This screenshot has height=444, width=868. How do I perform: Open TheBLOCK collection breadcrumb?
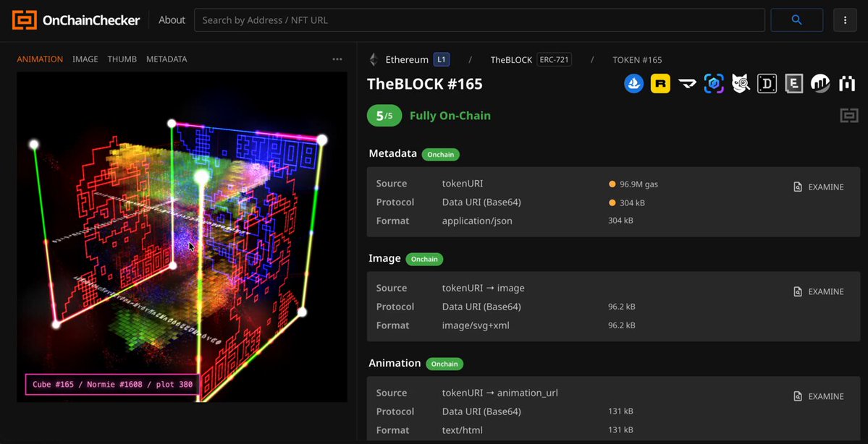coord(511,60)
